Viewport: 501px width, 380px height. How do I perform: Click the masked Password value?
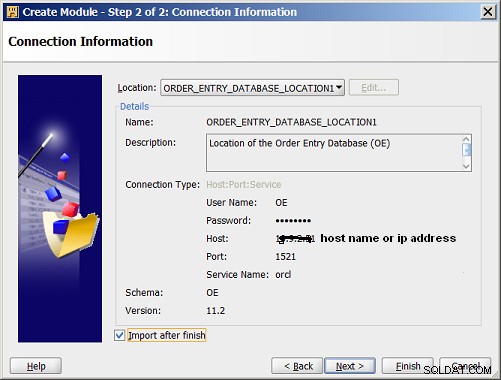point(293,221)
